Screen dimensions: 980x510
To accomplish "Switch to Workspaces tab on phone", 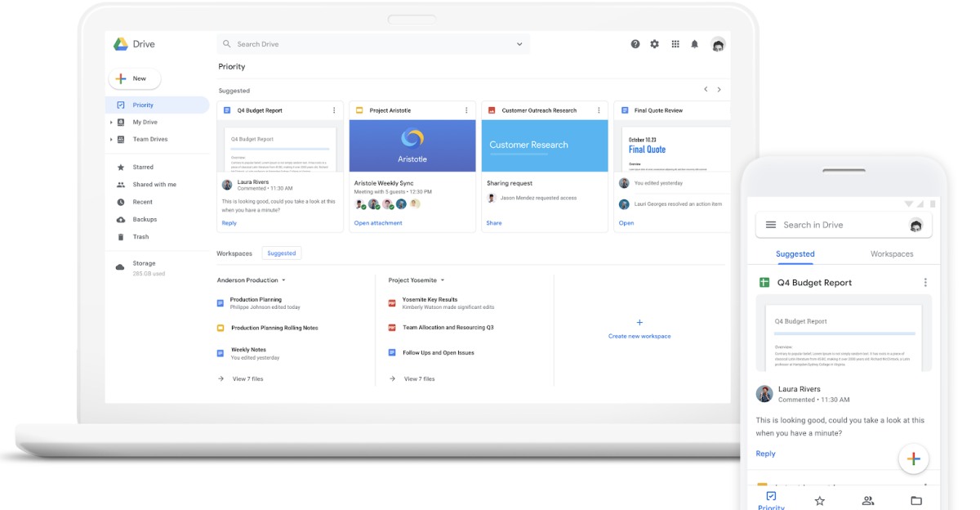I will point(891,254).
